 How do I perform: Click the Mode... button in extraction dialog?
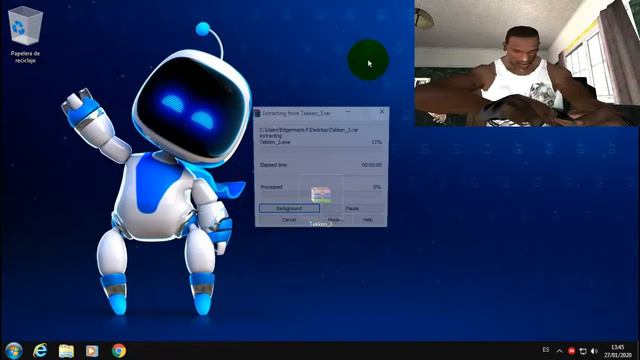pos(335,220)
